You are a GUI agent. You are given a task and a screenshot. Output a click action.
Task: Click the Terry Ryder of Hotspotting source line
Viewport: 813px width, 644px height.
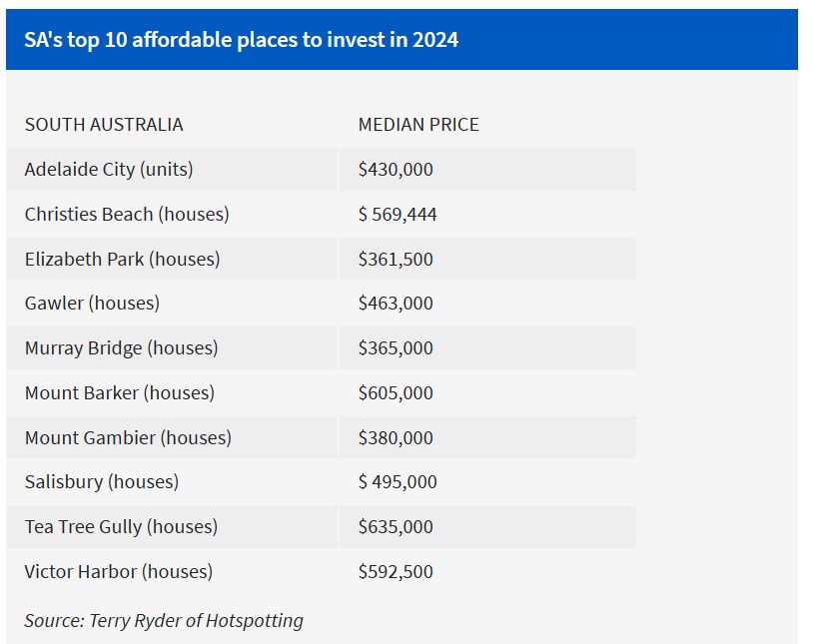click(164, 621)
